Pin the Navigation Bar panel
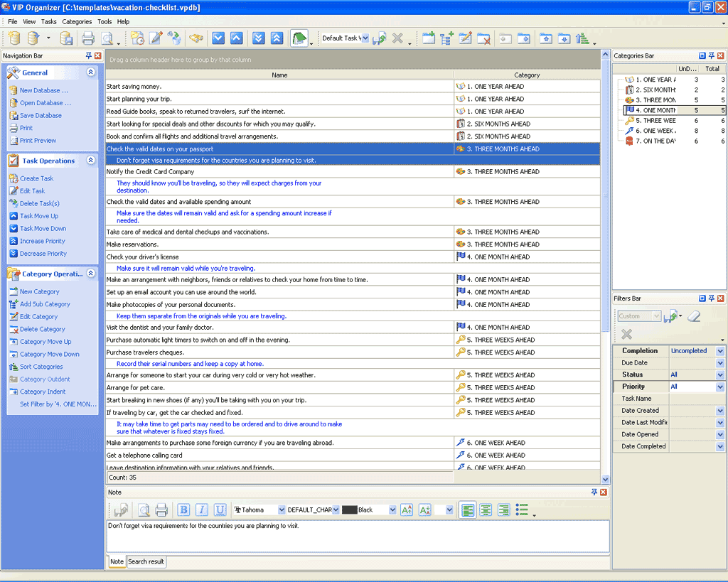Viewport: 728px width, 582px height. 89,55
